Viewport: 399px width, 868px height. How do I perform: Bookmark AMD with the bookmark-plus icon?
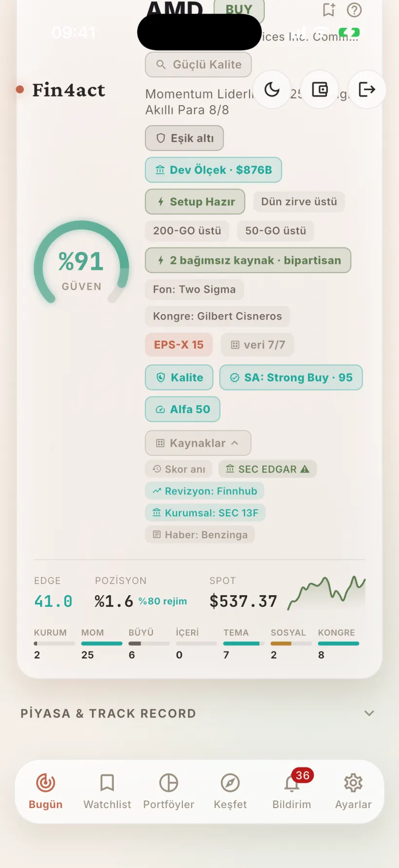click(329, 10)
